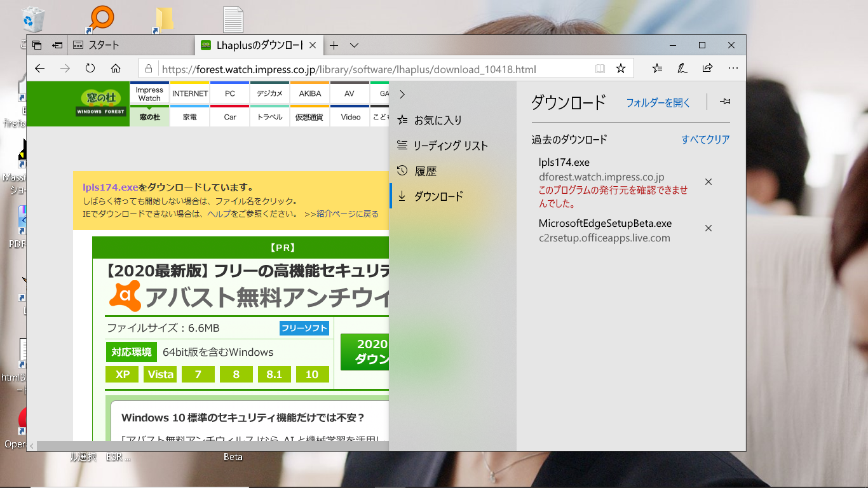Viewport: 868px width, 488px height.
Task: Select ダウンロード in hub sidebar
Action: [x=452, y=196]
